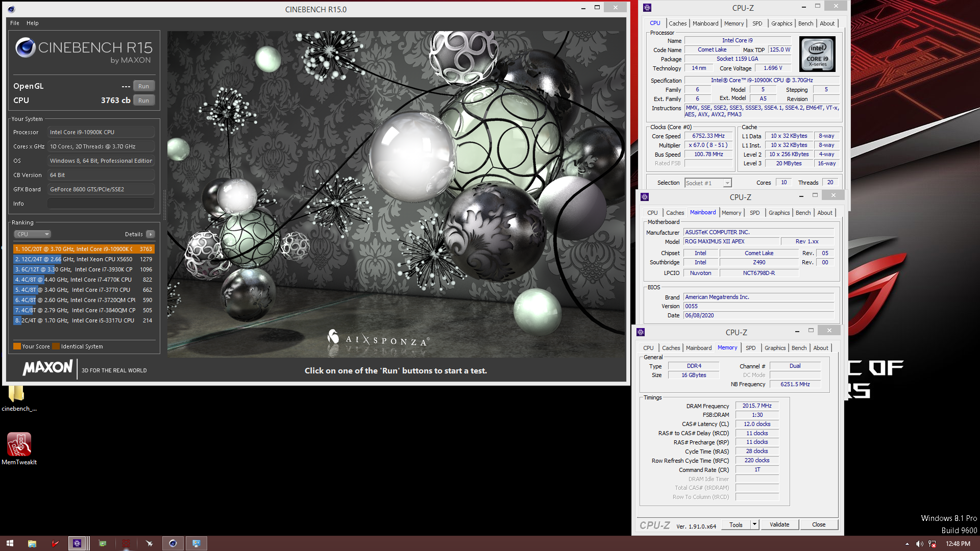Viewport: 980px width, 551px height.
Task: Open the Windows Start button
Action: (x=10, y=543)
